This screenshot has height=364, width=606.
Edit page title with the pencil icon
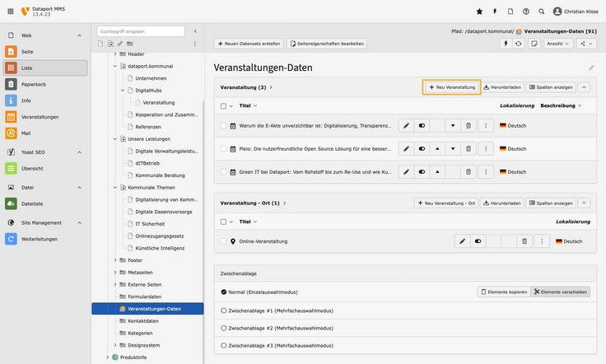[590, 68]
